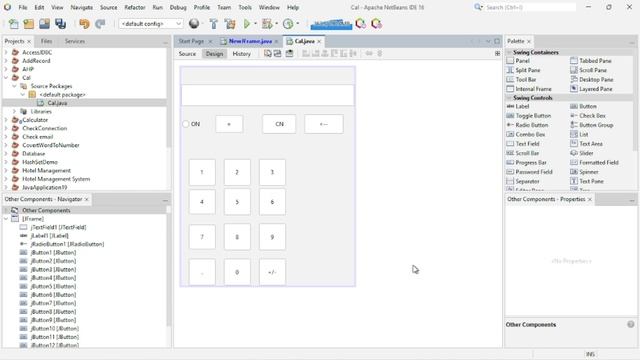The image size is (640, 360).
Task: Open the Tools menu
Action: [x=245, y=7]
